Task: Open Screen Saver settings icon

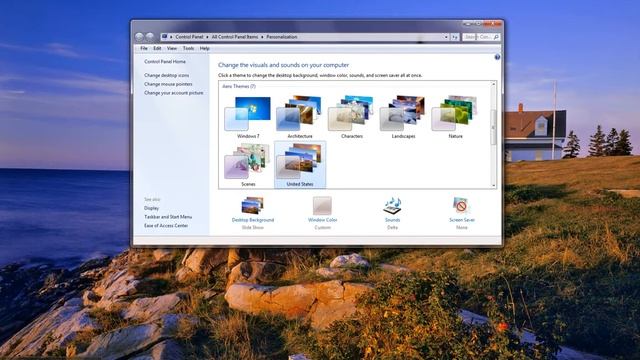Action: (461, 206)
